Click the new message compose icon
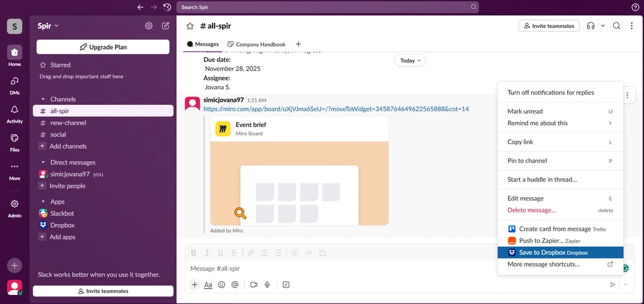Screen dimensions: 644x304 (x=165, y=26)
